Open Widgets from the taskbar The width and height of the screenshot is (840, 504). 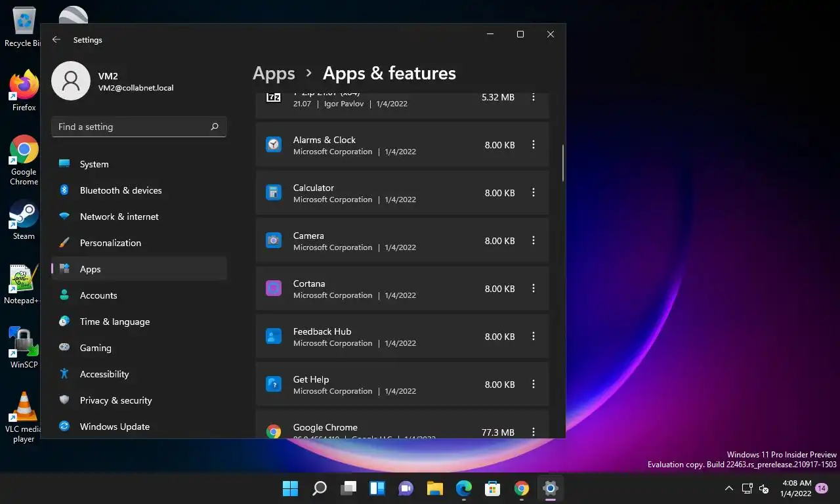377,488
